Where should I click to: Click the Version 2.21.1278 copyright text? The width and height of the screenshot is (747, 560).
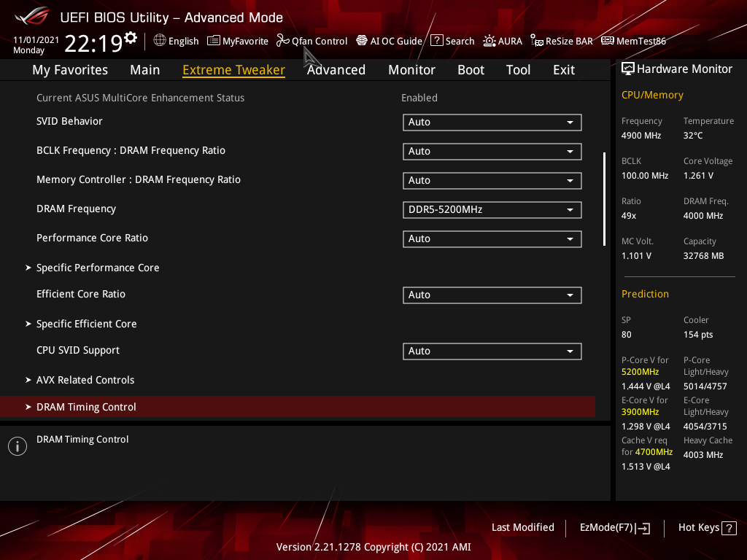pos(373,547)
